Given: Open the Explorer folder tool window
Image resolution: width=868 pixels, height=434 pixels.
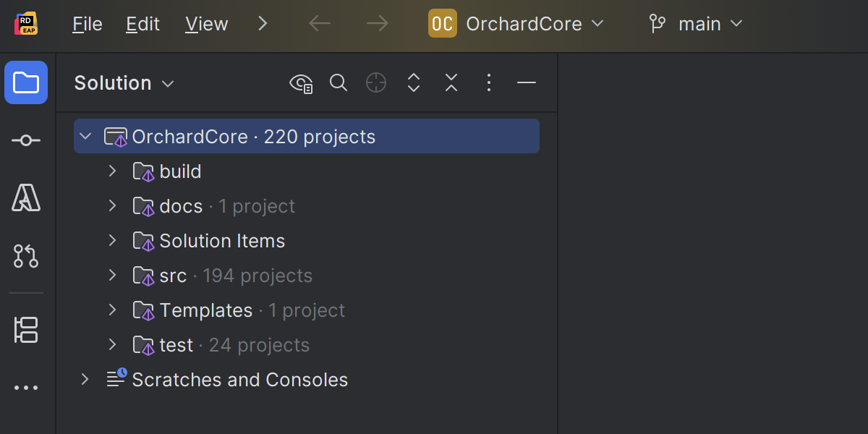Looking at the screenshot, I should point(26,82).
